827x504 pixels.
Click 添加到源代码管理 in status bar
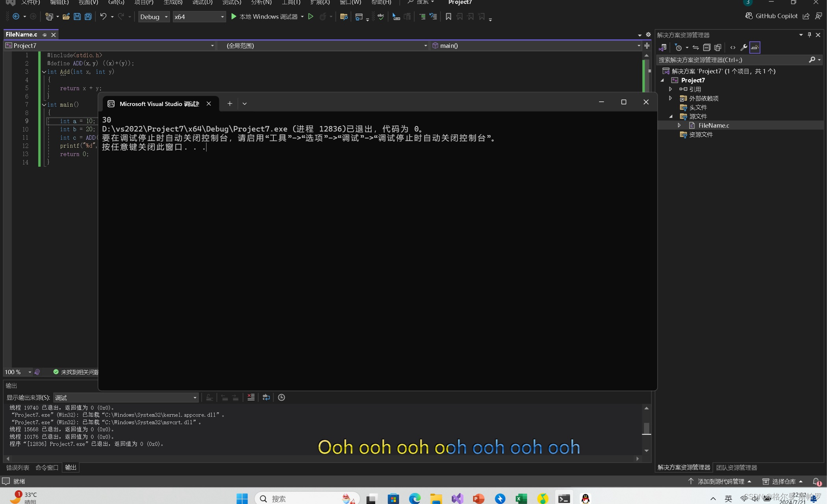point(720,482)
